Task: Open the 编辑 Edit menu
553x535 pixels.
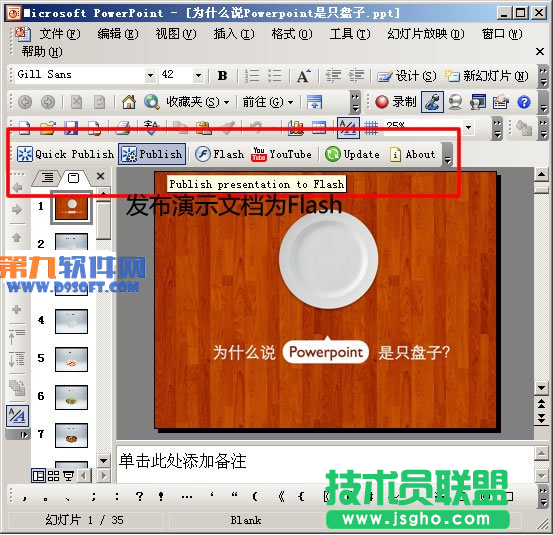Action: pos(118,34)
